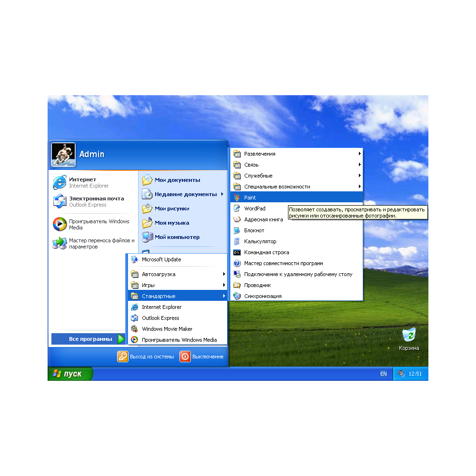Click the Paint brush cup icon
The image size is (476, 476).
pyautogui.click(x=237, y=198)
